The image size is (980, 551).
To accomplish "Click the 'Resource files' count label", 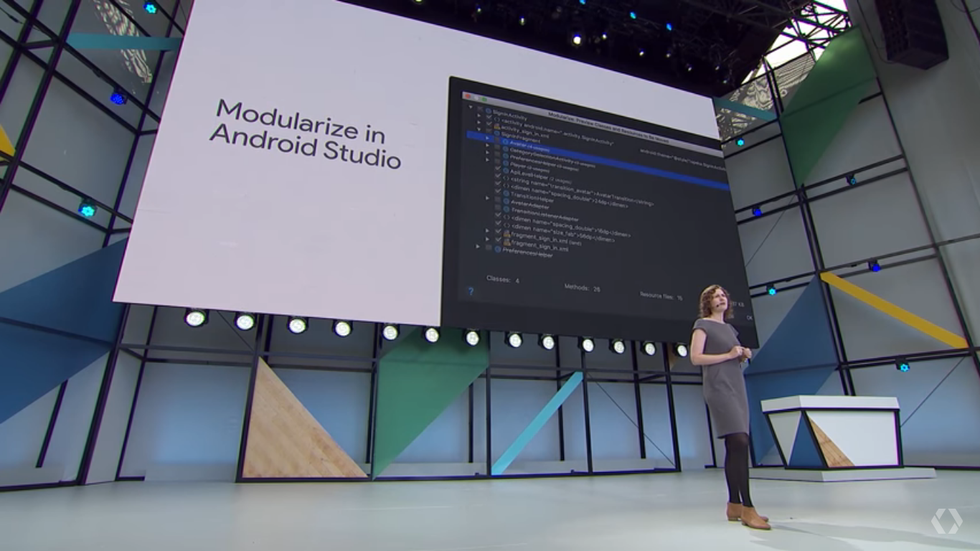I will 661,296.
